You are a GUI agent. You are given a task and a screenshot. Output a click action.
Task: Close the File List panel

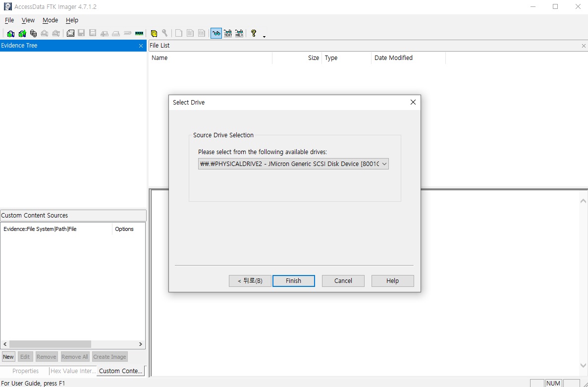pyautogui.click(x=584, y=46)
